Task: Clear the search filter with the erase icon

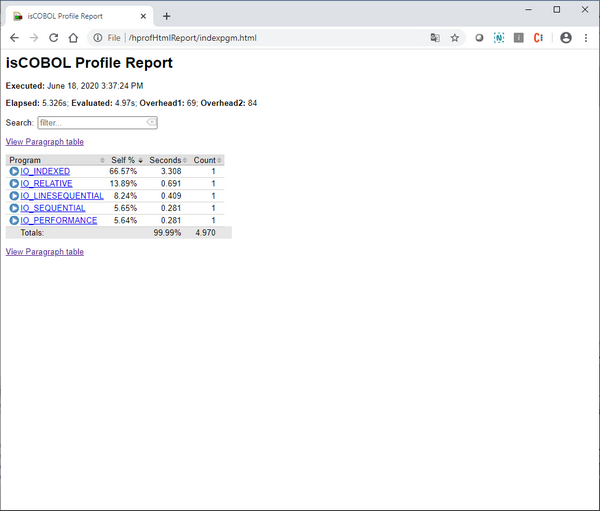Action: tap(151, 122)
